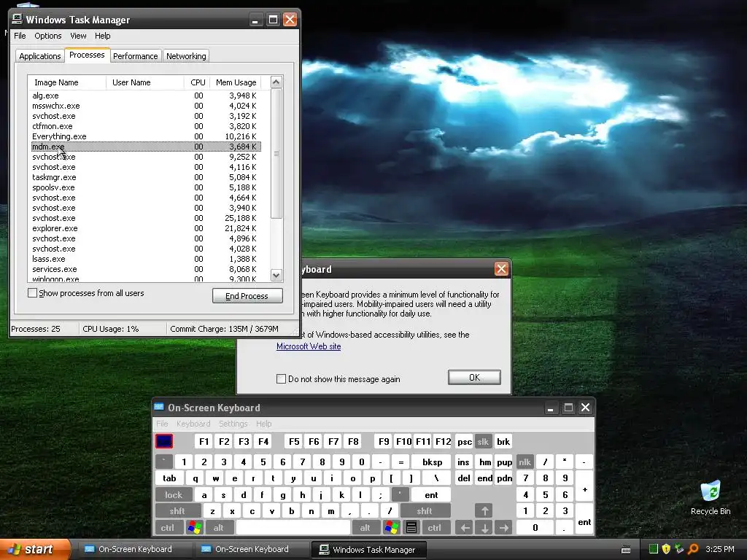Open the View menu in Task Manager

[78, 36]
